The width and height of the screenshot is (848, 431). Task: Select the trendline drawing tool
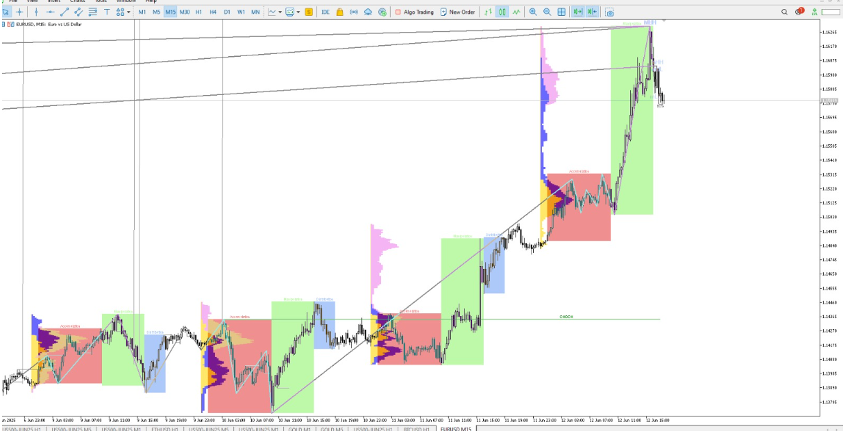(64, 12)
